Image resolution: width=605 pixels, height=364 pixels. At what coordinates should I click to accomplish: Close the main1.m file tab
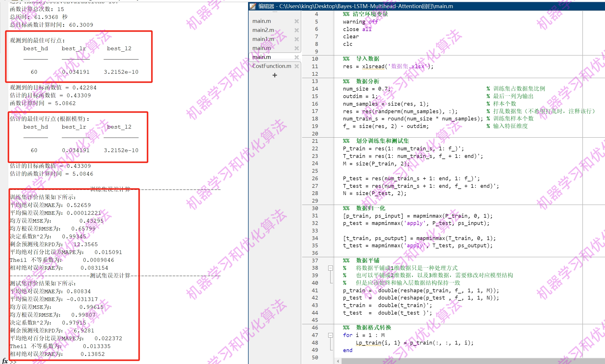[x=297, y=39]
